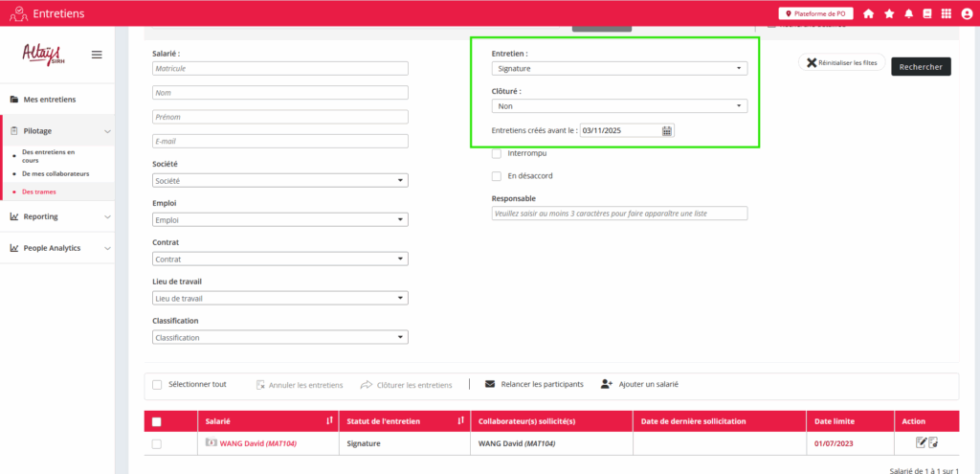
Task: Click the Matricule input field
Action: (280, 69)
